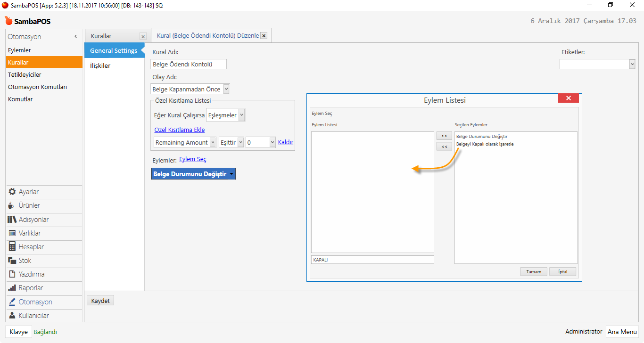Viewport: 644px width, 343px height.
Task: Click the KAPALI search field
Action: pos(372,260)
